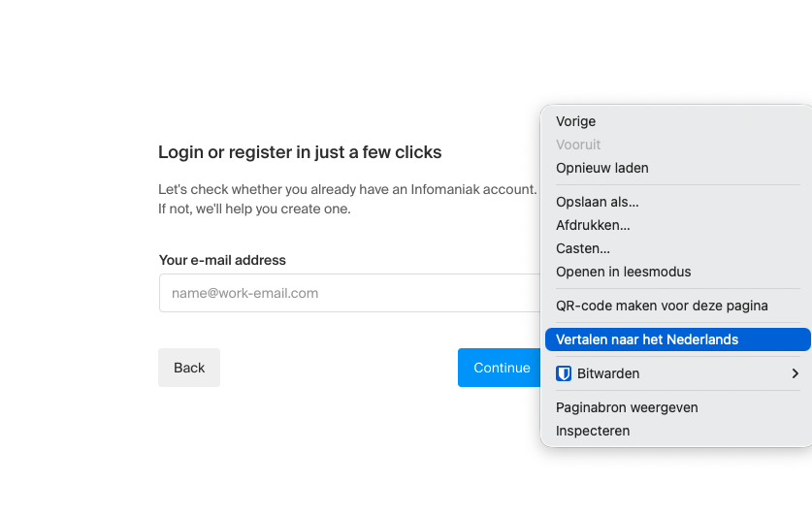Image resolution: width=812 pixels, height=516 pixels.
Task: Click the 'Login or register' heading
Action: click(300, 152)
